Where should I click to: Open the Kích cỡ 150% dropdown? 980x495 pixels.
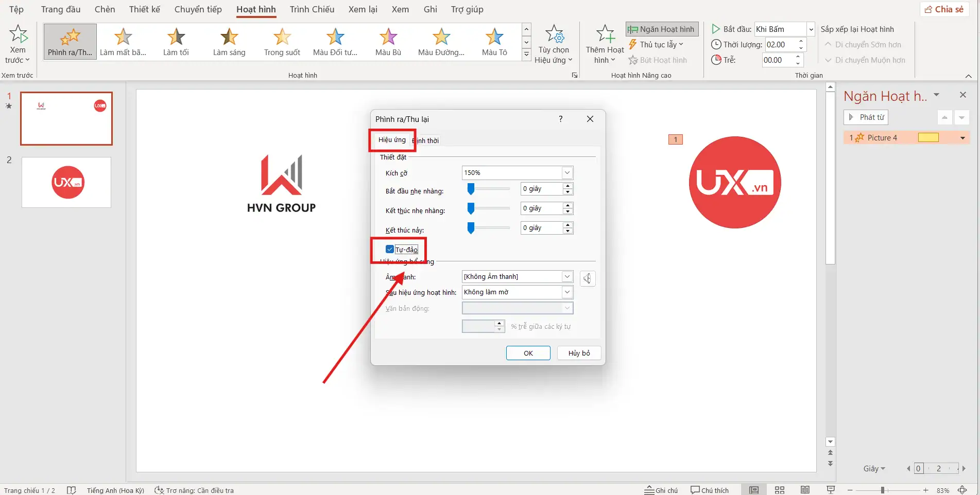[567, 173]
